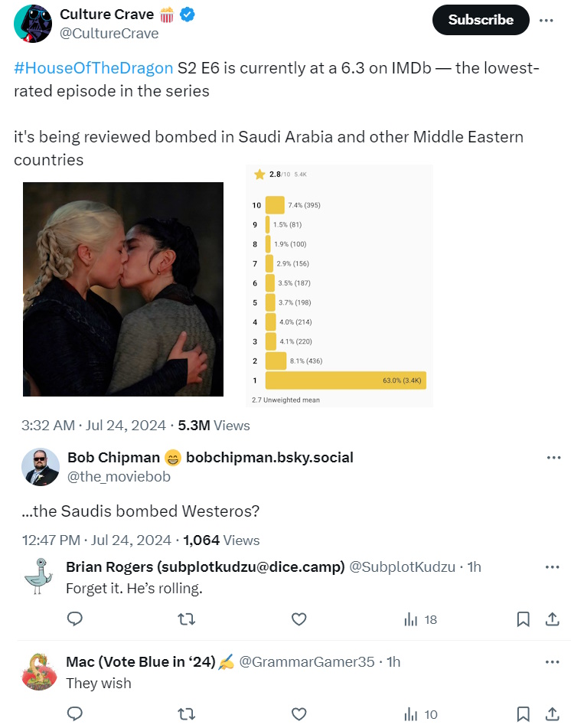The width and height of the screenshot is (571, 728).
Task: Open the kissing scene photo
Action: pos(123,289)
